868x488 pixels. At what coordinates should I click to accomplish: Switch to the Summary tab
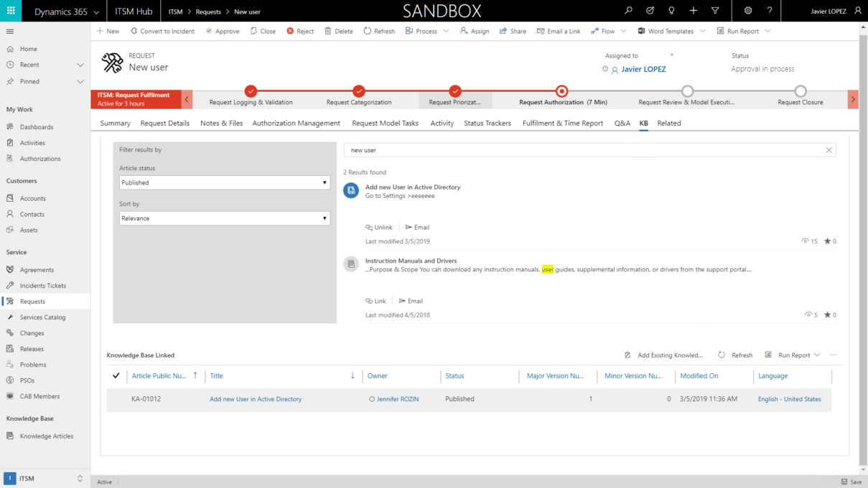click(115, 123)
